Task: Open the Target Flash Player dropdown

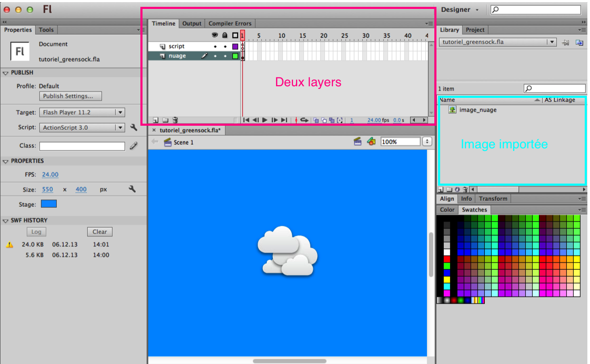Action: [82, 112]
